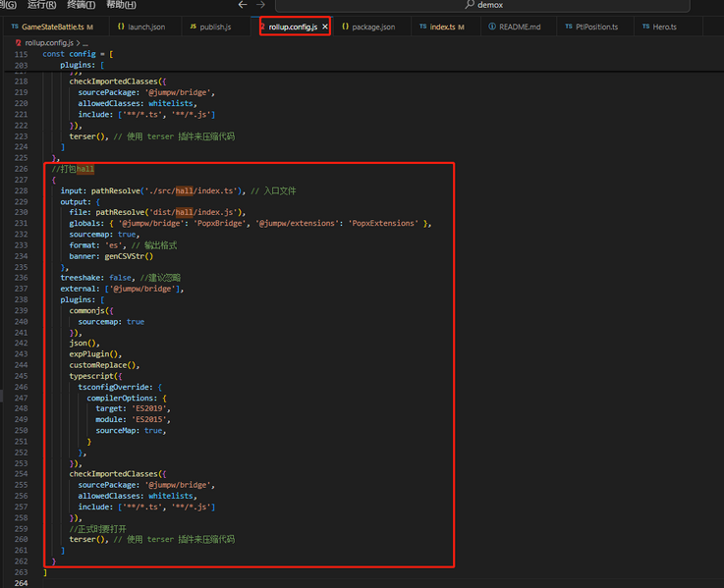The width and height of the screenshot is (724, 588).
Task: Click 'allowedClasses: whitelists' on line 256
Action: point(136,496)
